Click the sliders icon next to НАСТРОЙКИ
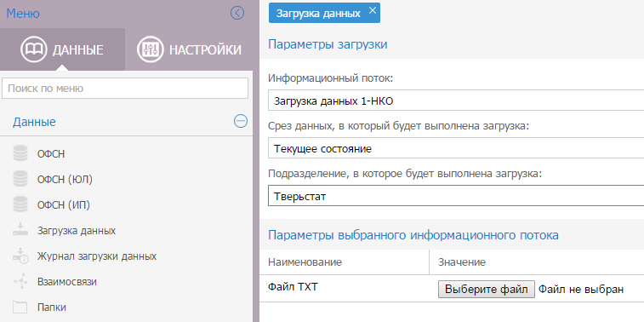 click(x=151, y=49)
